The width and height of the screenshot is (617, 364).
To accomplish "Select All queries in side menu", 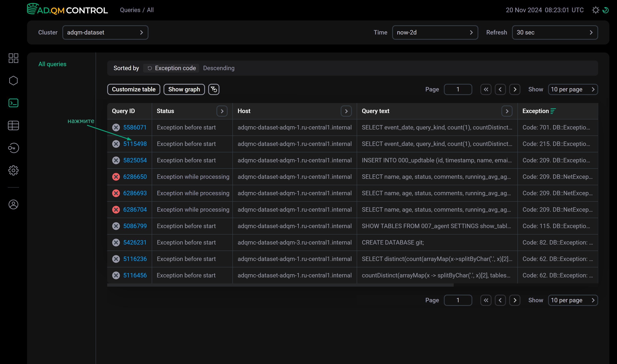I will click(x=52, y=64).
